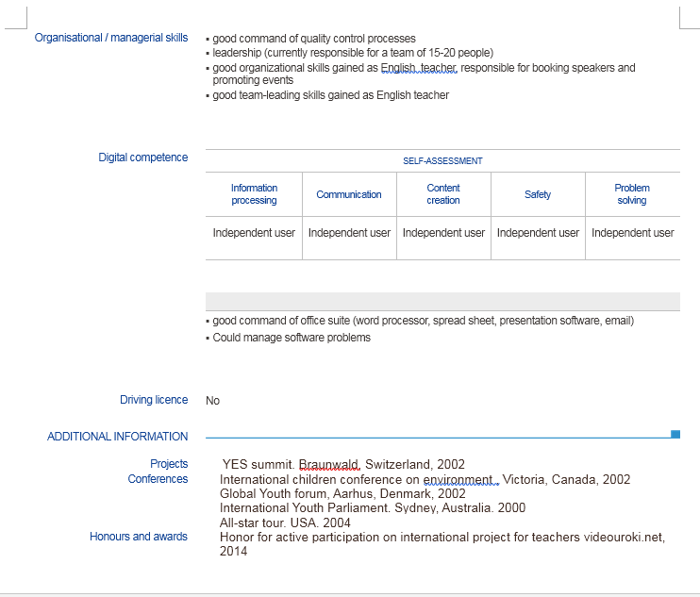Click the ADDITIONAL INFORMATION heading
This screenshot has height=597, width=700.
[118, 437]
